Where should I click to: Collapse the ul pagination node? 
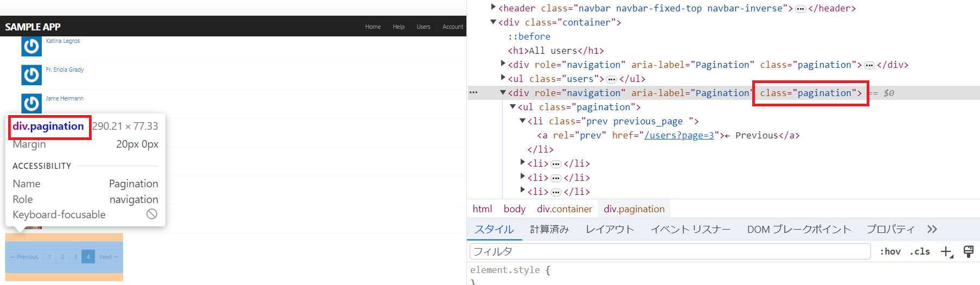click(513, 107)
